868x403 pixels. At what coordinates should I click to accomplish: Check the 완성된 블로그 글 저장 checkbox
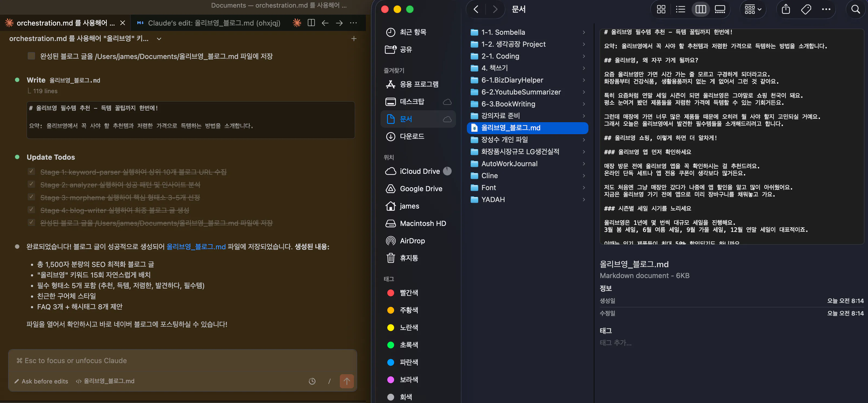tap(31, 56)
